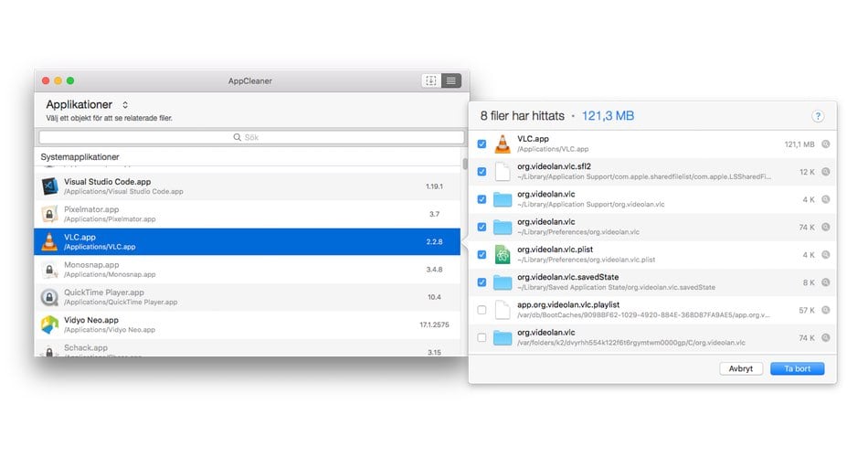Viewport: 868px width, 457px height.
Task: Click the Visual Studio Code app icon
Action: pos(50,186)
